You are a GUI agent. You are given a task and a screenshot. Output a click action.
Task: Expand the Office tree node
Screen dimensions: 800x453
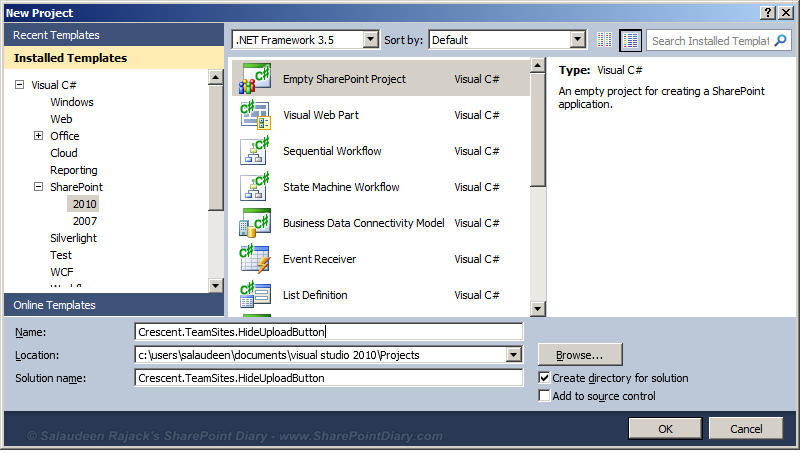point(38,136)
